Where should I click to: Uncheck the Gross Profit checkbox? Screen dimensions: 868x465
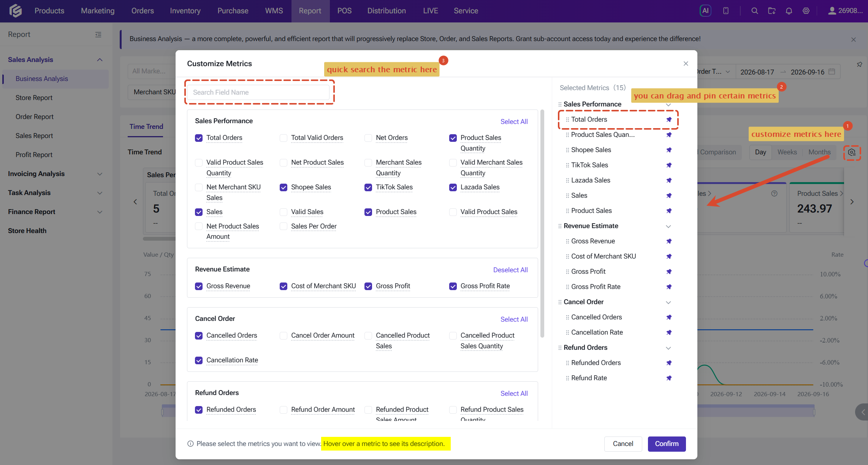click(368, 286)
